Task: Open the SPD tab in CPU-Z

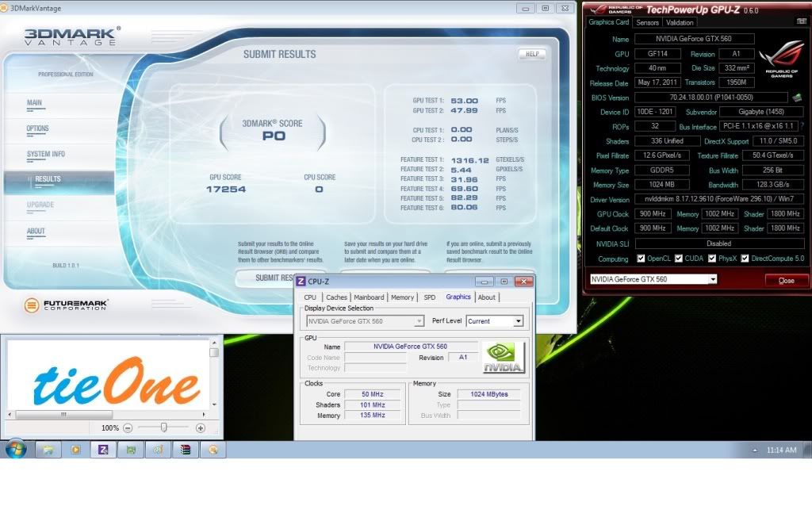Action: (x=429, y=297)
